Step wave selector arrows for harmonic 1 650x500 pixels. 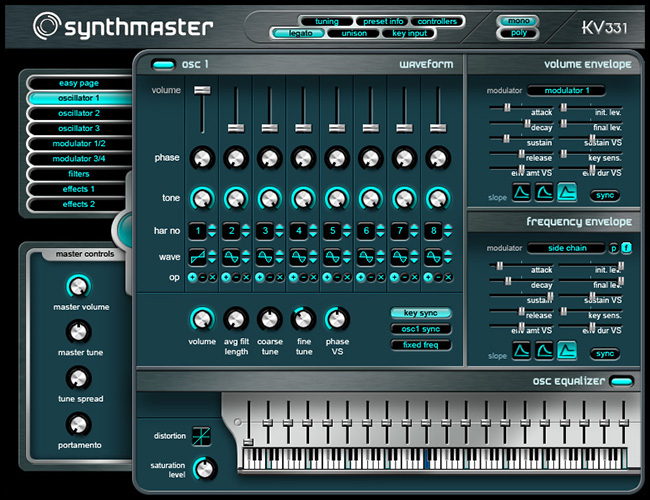point(212,257)
